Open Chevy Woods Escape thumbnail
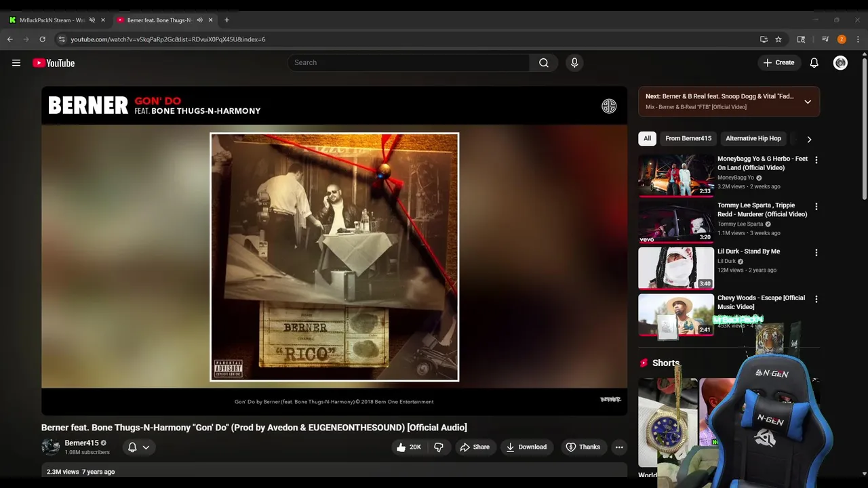Image resolution: width=868 pixels, height=488 pixels. point(676,314)
